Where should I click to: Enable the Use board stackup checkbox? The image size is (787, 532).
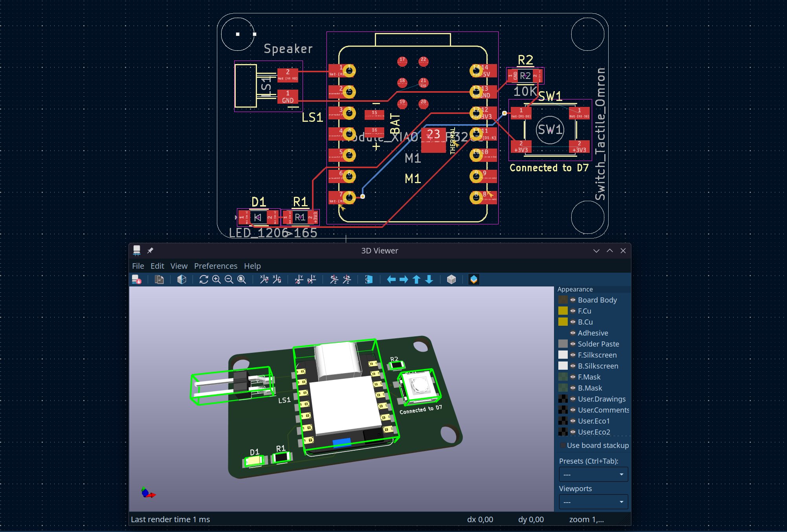(563, 445)
